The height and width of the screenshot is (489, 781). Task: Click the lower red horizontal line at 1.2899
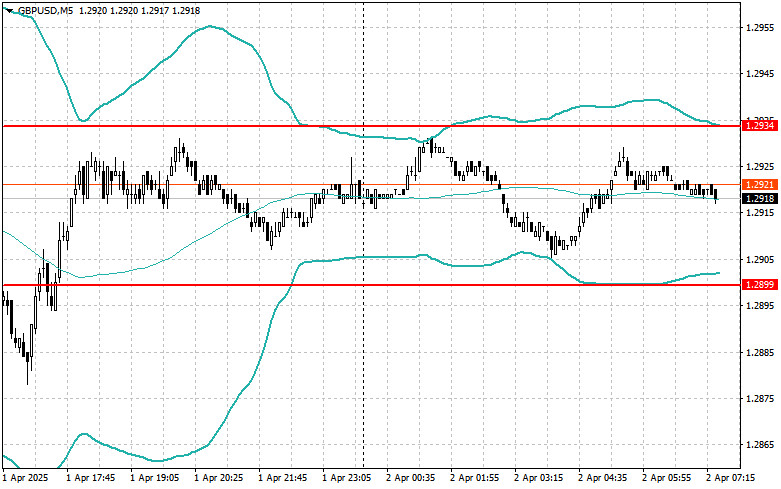(x=372, y=285)
